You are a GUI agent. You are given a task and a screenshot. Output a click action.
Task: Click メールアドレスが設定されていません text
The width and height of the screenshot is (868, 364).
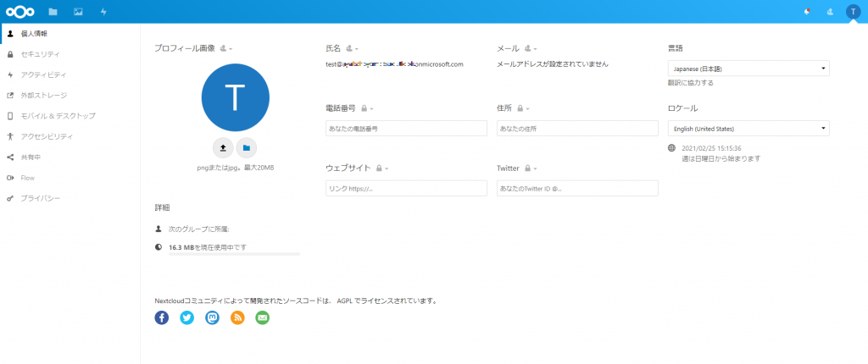[553, 64]
